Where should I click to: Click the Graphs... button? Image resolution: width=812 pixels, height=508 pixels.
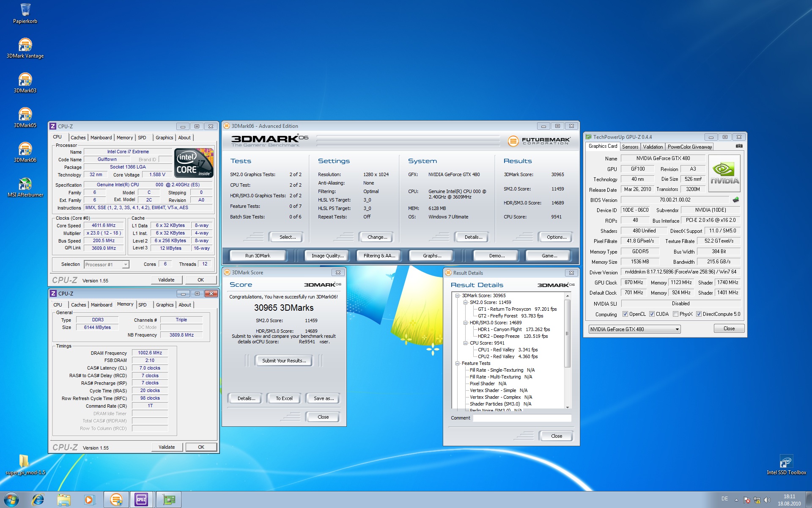(432, 256)
